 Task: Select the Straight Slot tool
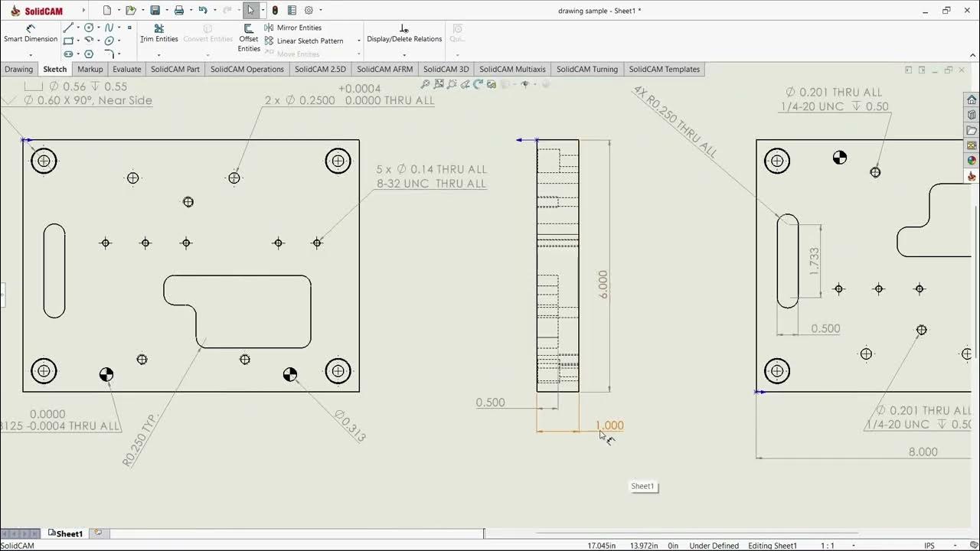point(69,54)
